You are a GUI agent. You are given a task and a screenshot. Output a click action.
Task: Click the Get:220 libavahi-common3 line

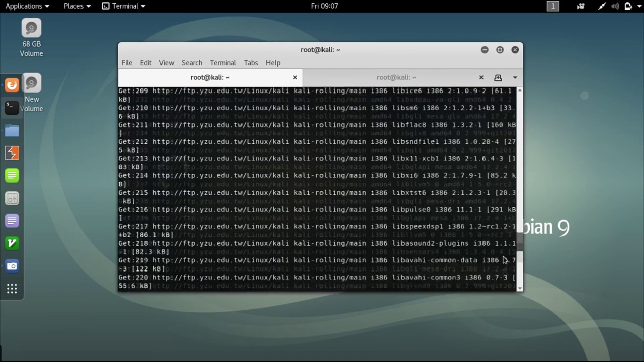317,281
